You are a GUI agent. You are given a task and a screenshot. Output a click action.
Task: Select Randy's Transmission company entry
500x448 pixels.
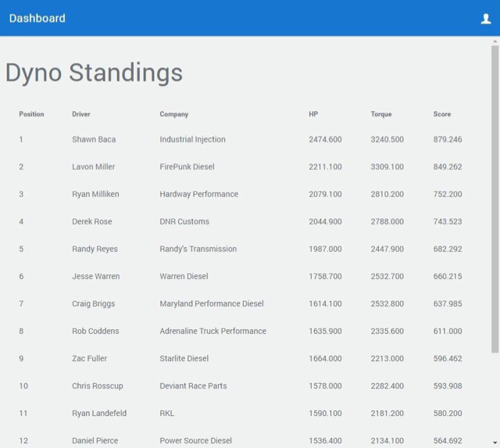198,249
